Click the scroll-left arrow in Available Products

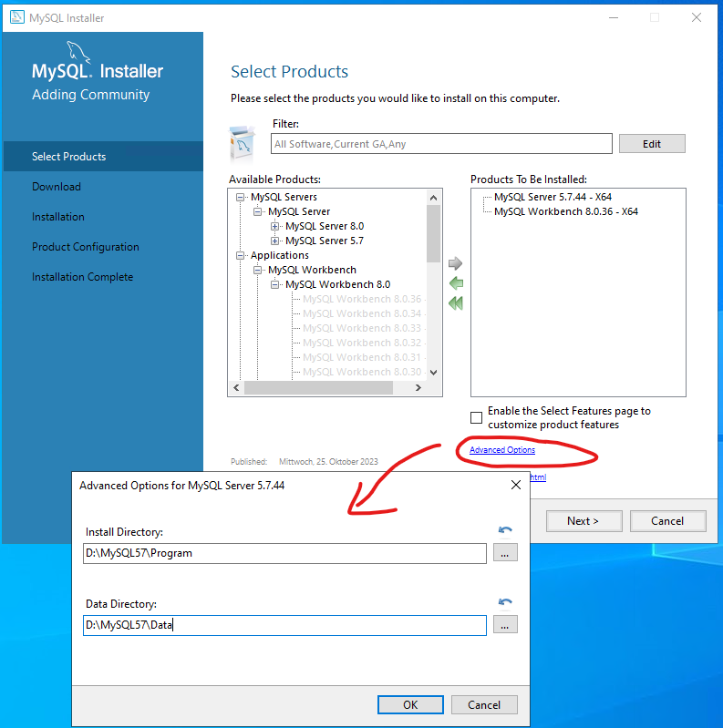tap(236, 387)
